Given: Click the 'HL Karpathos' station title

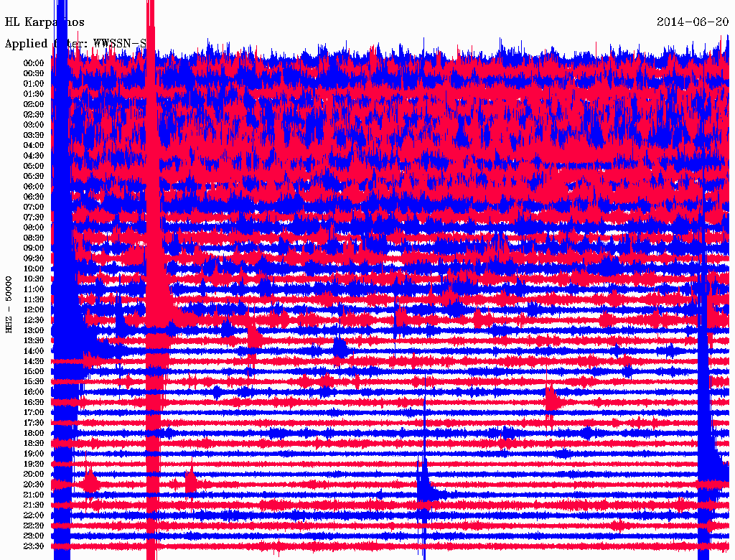Looking at the screenshot, I should 45,22.
